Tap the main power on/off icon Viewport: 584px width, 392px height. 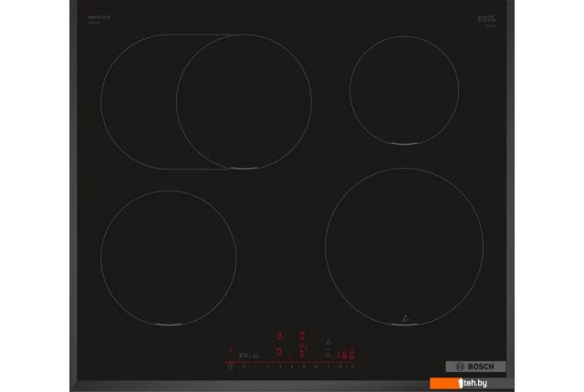coord(231,366)
